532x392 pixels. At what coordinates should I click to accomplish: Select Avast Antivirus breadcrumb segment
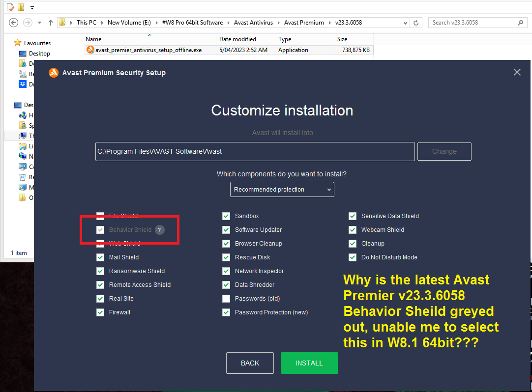point(253,23)
